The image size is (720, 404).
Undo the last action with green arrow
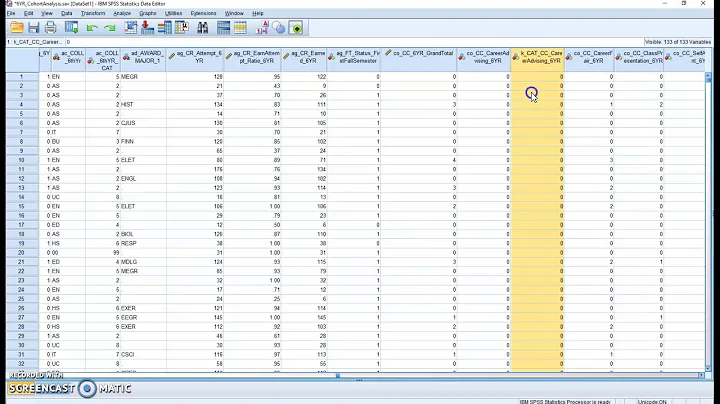point(92,28)
